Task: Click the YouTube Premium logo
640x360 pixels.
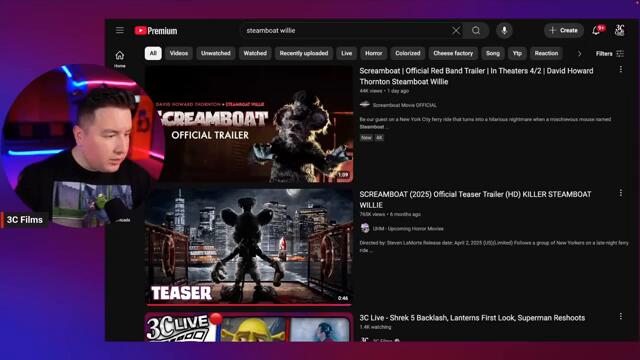Action: pyautogui.click(x=156, y=31)
